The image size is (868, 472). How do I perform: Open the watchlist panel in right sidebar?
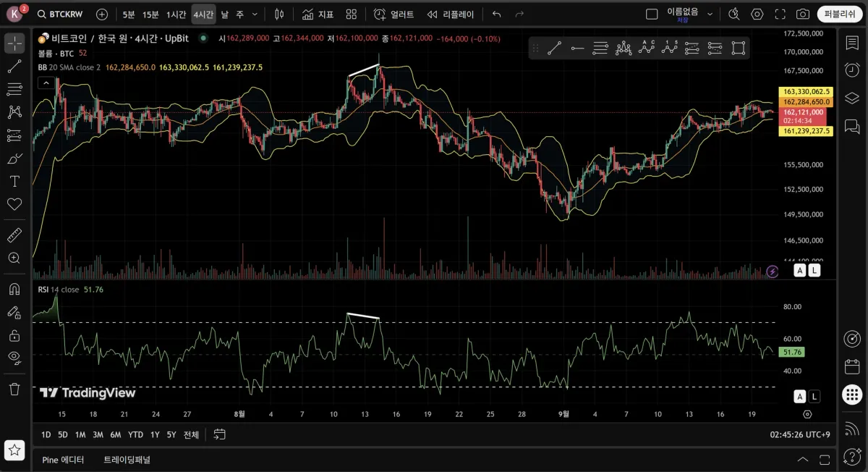852,43
